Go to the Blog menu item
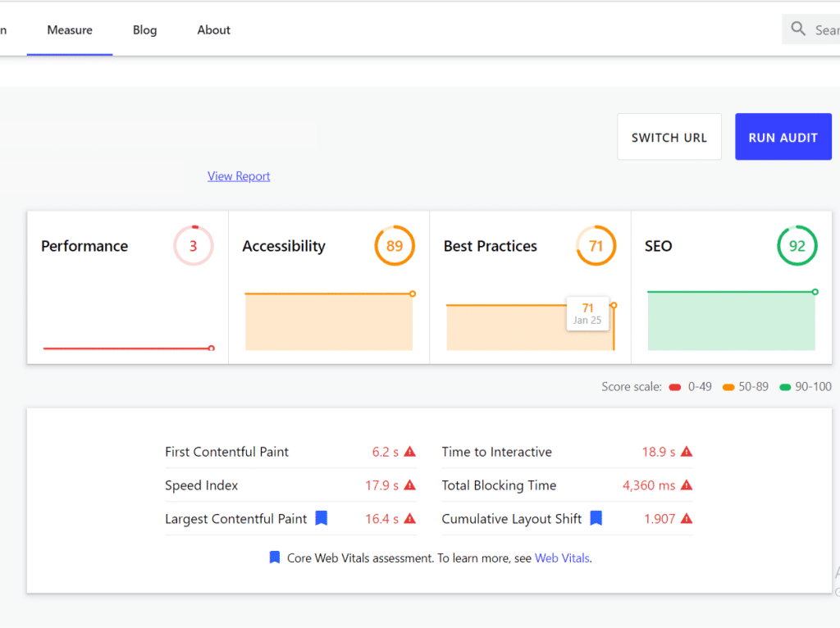Image resolution: width=840 pixels, height=628 pixels. click(x=144, y=30)
